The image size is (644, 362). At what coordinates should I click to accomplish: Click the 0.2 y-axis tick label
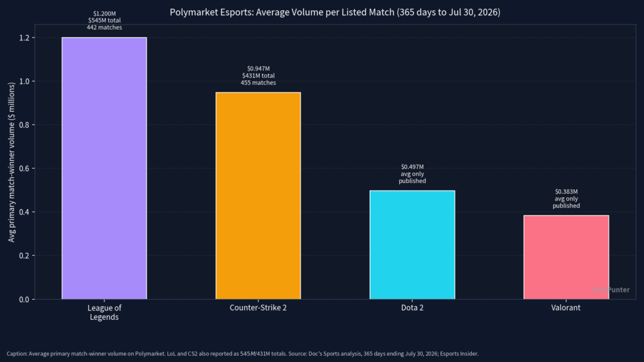(25, 256)
